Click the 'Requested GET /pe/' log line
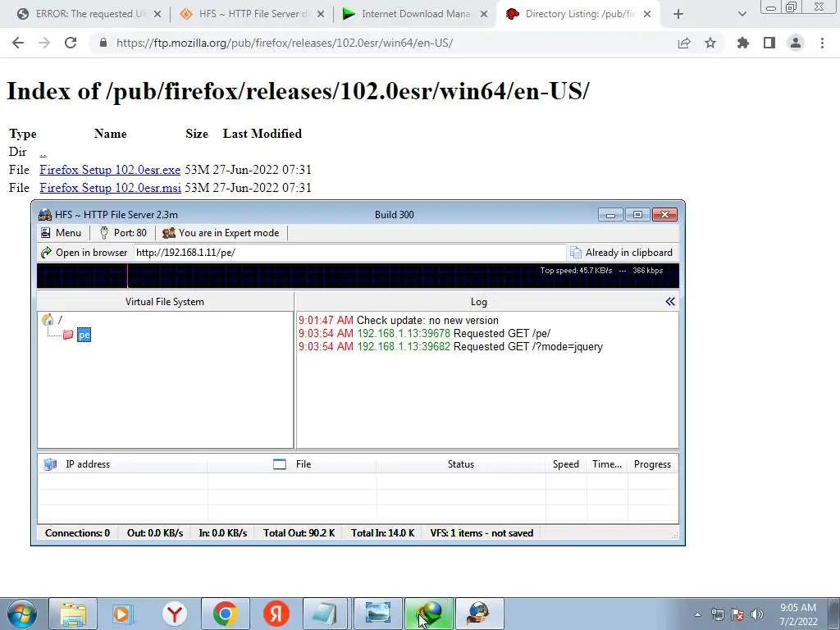The width and height of the screenshot is (840, 630). click(x=424, y=333)
